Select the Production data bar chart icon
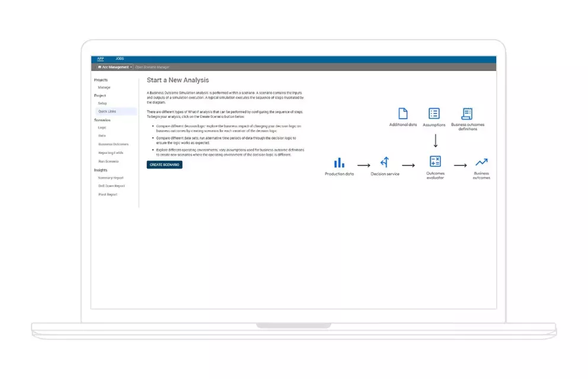 tap(339, 161)
